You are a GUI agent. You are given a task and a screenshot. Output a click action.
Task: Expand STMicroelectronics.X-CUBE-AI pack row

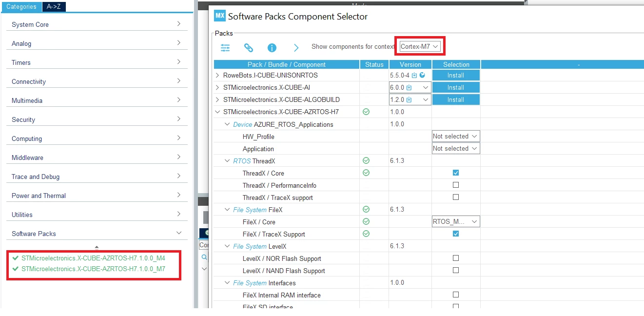(217, 87)
